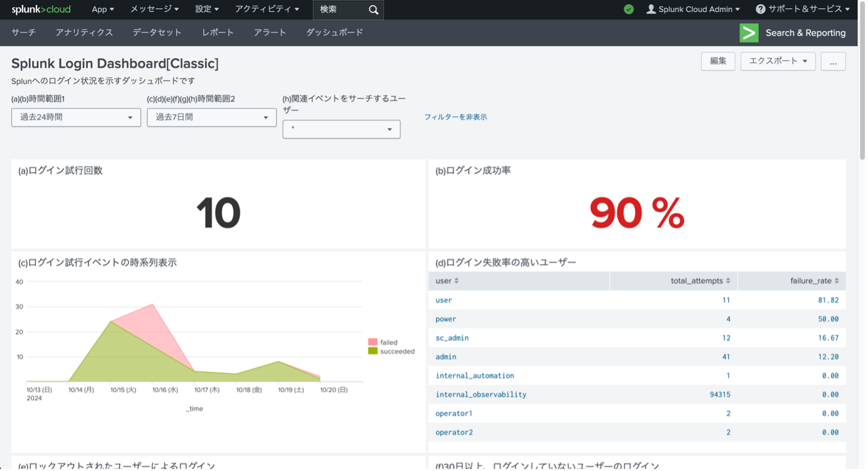The image size is (868, 471).
Task: Open the Splunk Cloud Admin user menu
Action: [x=693, y=9]
